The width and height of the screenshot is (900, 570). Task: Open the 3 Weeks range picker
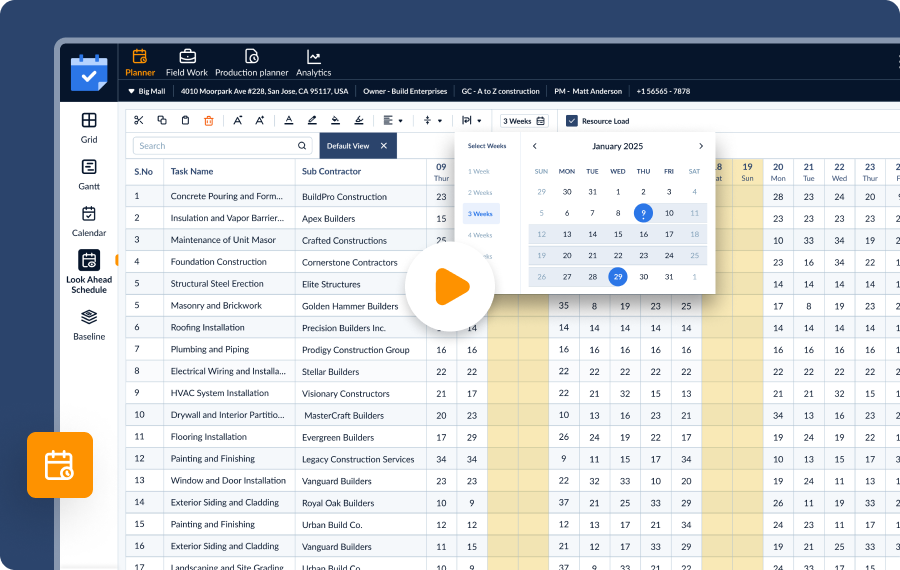523,121
